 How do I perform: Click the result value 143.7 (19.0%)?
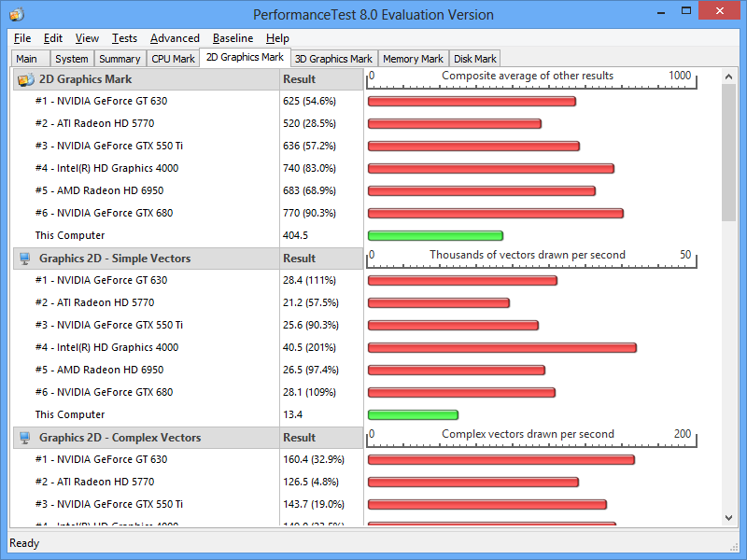314,504
